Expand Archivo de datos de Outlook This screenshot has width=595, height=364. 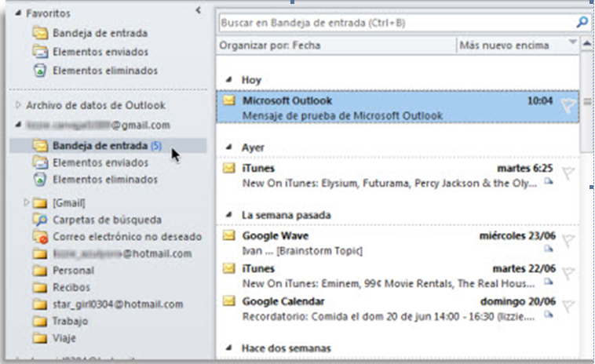tap(17, 104)
